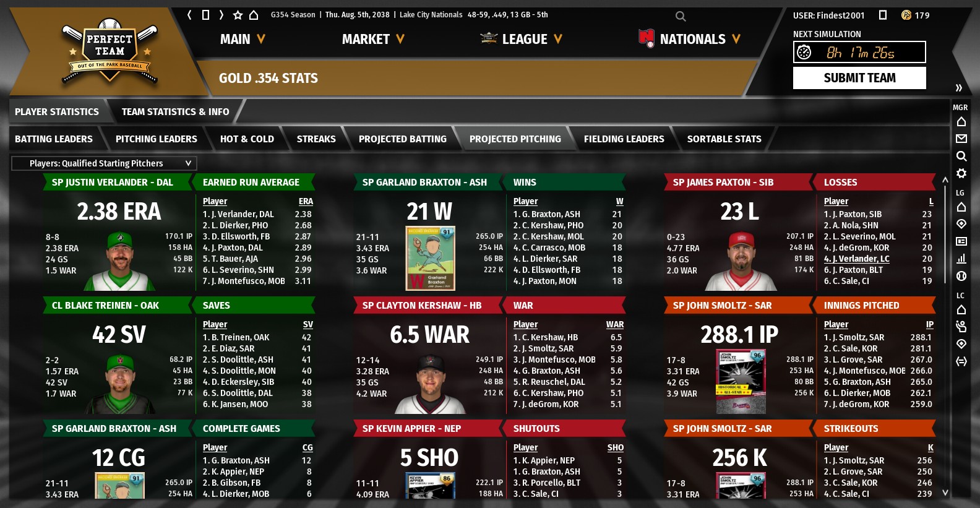The height and width of the screenshot is (508, 980).
Task: Open the manager mail envelope icon
Action: [961, 139]
